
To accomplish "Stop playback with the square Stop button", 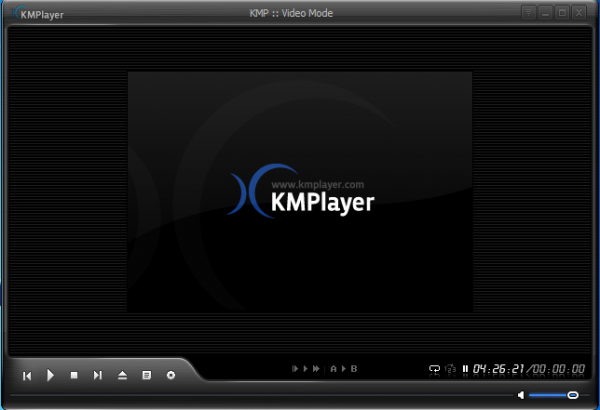I will 74,375.
